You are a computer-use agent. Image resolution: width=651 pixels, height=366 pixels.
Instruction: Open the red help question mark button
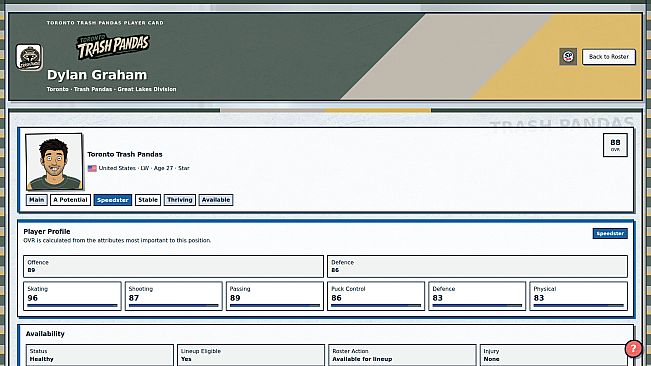[633, 349]
